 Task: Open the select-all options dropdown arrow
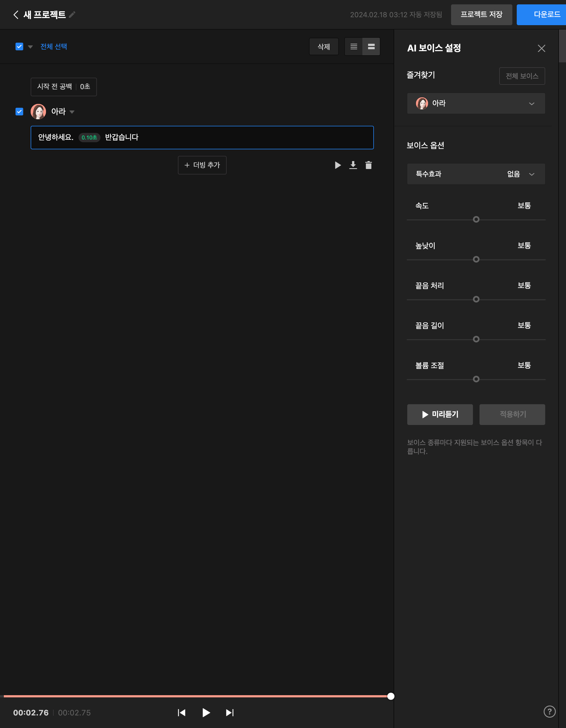coord(30,47)
